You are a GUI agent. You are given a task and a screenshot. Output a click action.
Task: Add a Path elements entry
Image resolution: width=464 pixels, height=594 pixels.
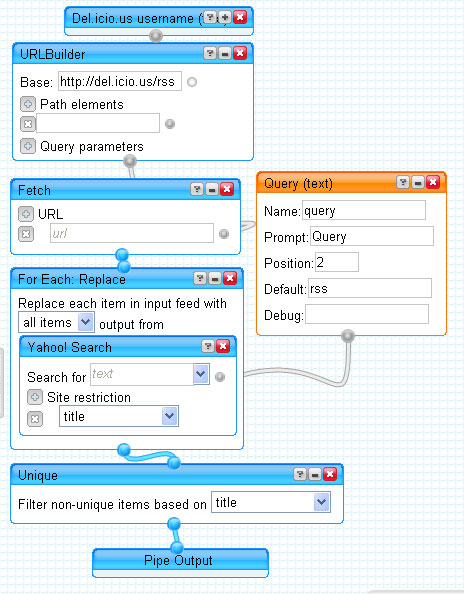(x=28, y=104)
